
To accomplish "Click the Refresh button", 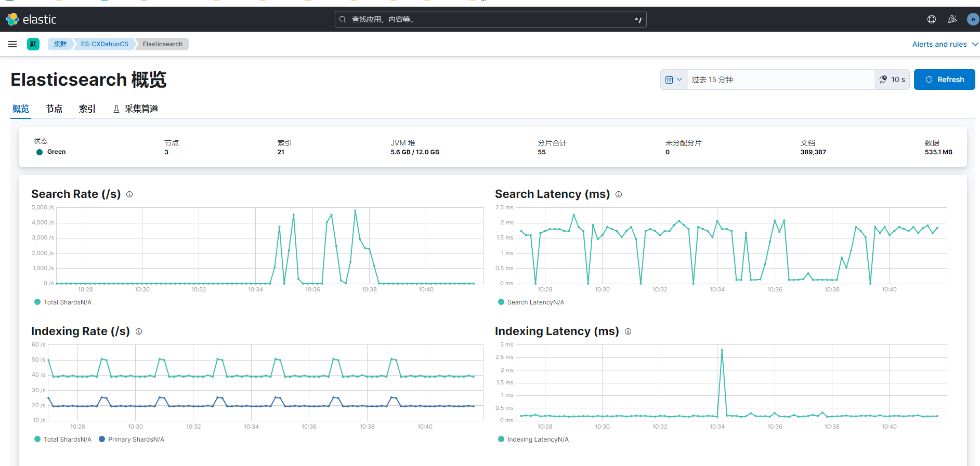I will click(944, 79).
